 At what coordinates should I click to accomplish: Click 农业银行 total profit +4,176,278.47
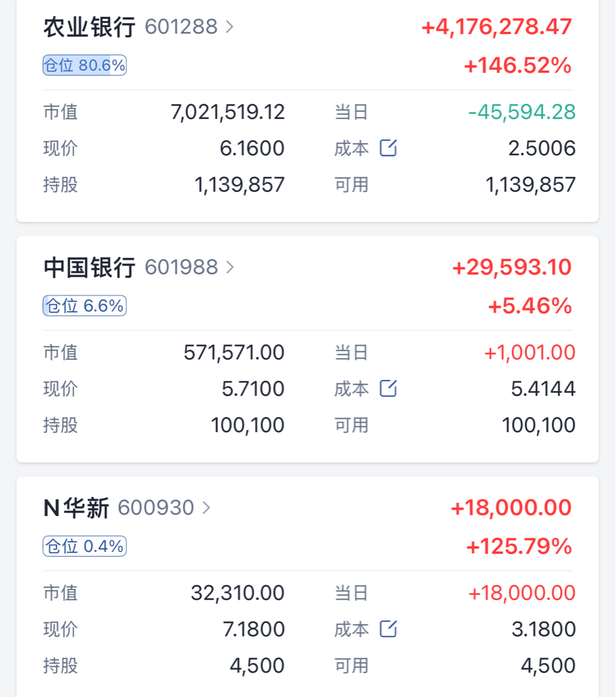click(496, 27)
